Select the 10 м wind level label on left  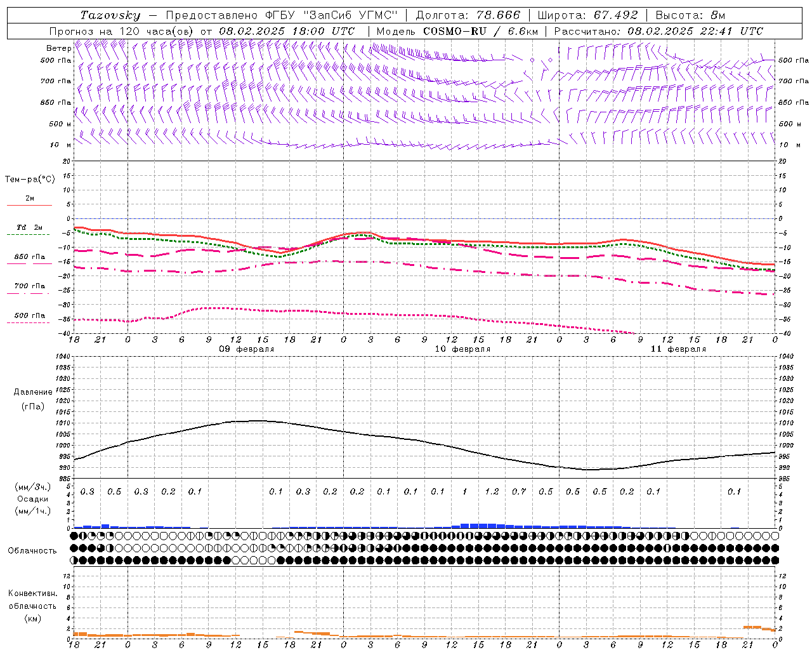(61, 145)
